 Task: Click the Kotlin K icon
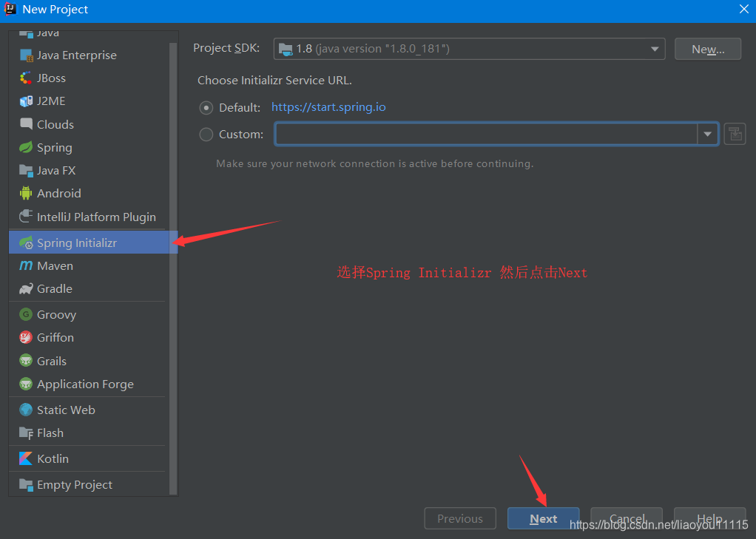[x=26, y=458]
